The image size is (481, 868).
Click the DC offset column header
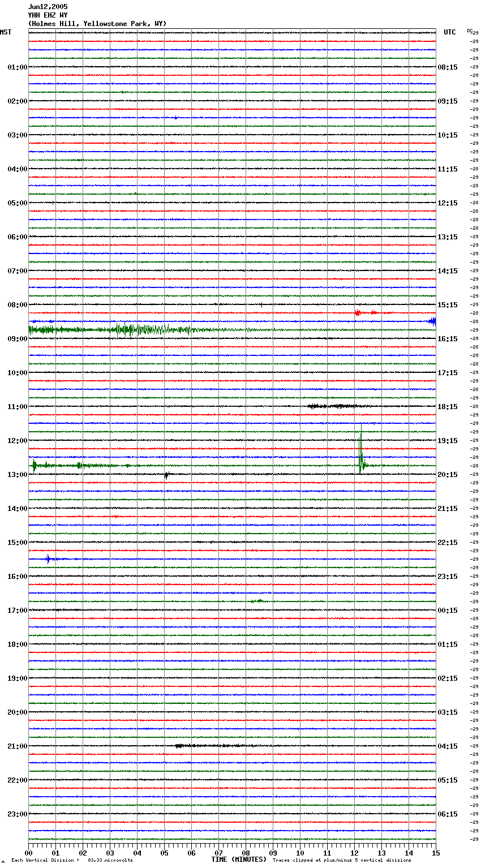click(x=470, y=31)
